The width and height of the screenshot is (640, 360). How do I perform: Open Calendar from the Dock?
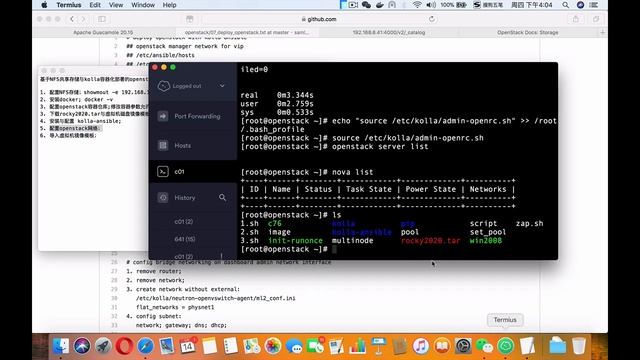(188, 346)
